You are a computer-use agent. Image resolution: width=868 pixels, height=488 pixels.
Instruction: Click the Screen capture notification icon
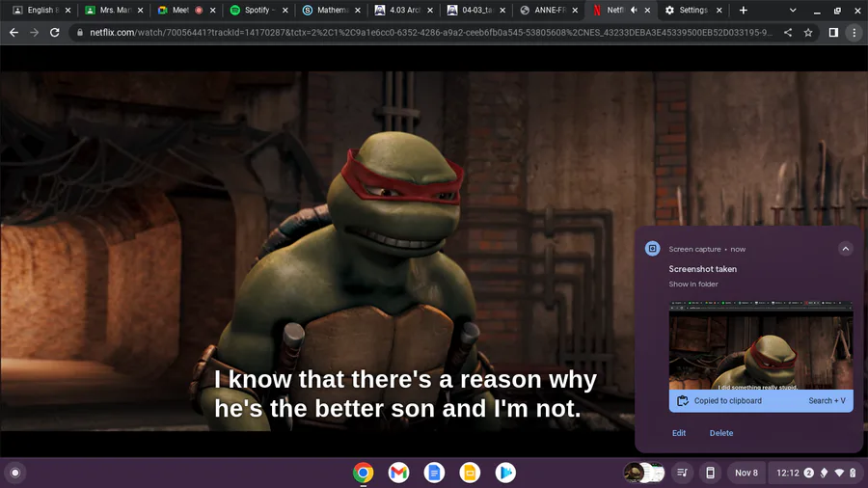tap(653, 249)
